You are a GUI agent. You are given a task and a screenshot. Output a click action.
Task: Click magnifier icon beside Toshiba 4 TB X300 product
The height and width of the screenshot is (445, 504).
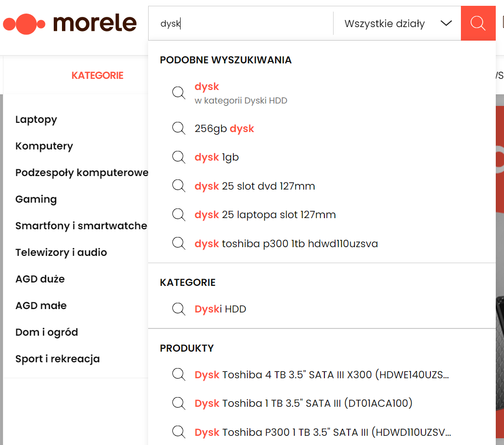click(179, 374)
